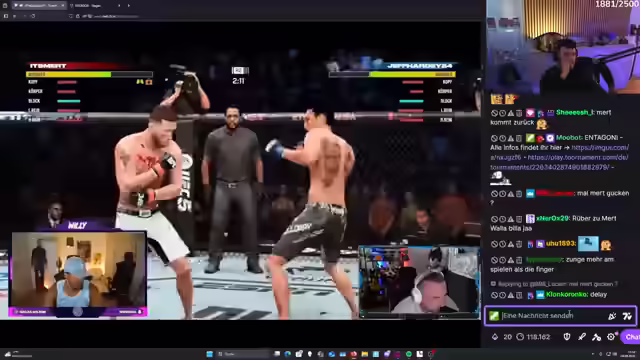
Task: Open xNerOx29 username in chat
Action: [x=552, y=219]
